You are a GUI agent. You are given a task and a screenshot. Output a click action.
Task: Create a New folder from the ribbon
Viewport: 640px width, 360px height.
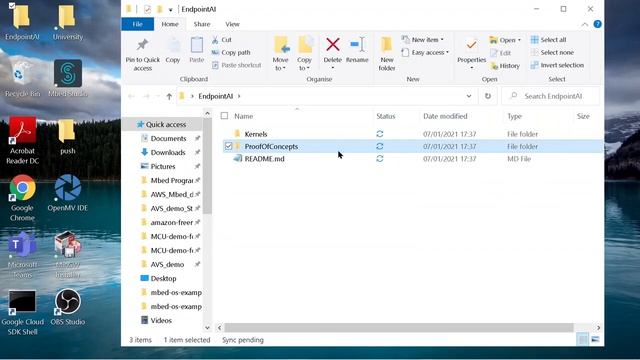387,54
